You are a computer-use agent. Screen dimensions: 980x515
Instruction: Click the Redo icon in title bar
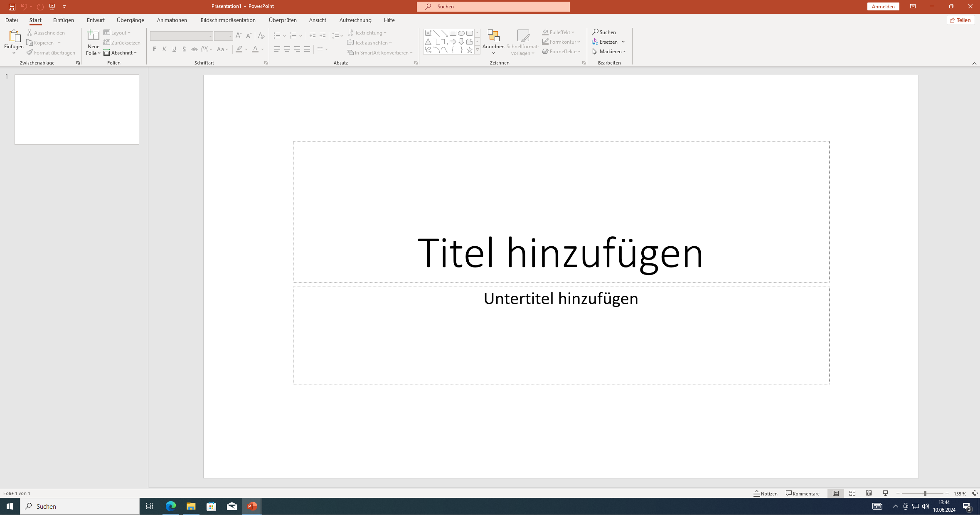(40, 7)
